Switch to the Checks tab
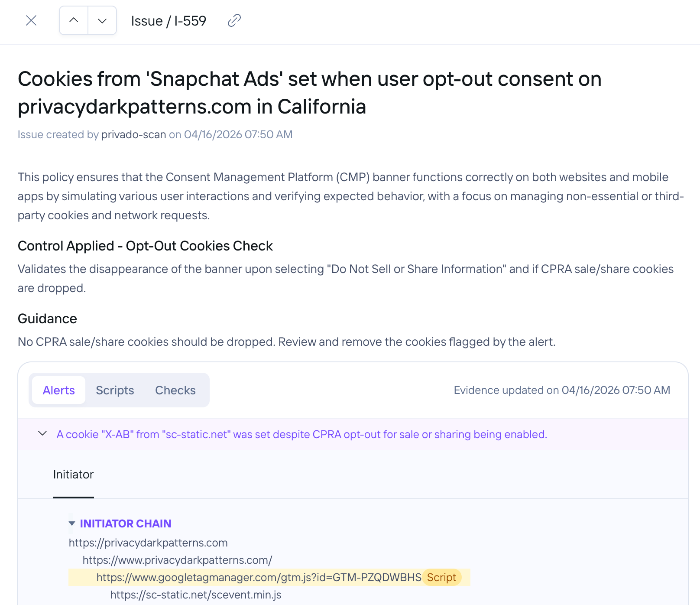The width and height of the screenshot is (700, 605). pyautogui.click(x=175, y=390)
